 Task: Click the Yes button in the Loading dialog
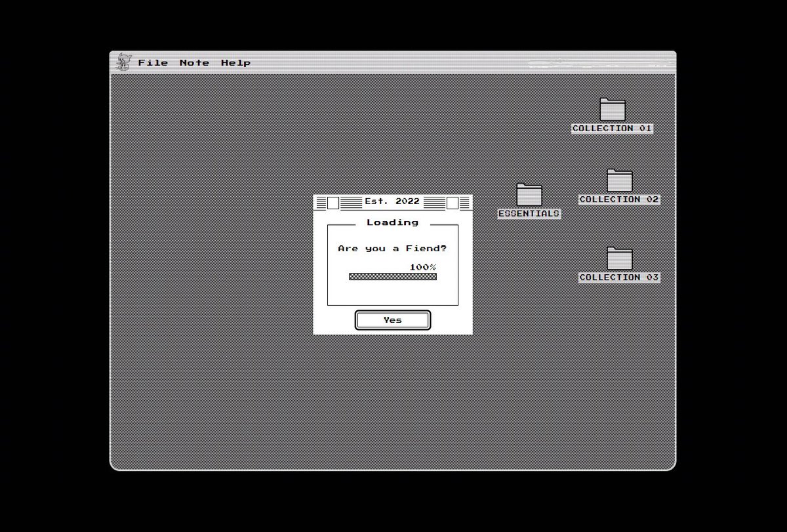coord(393,320)
